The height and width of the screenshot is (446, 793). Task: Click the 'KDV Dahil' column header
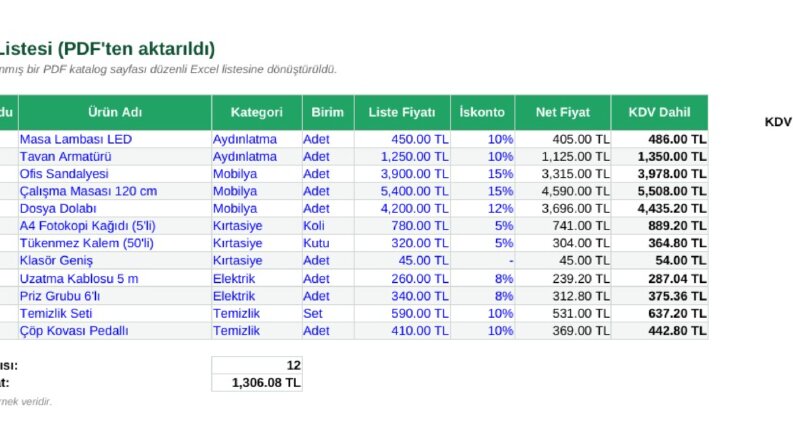[659, 112]
